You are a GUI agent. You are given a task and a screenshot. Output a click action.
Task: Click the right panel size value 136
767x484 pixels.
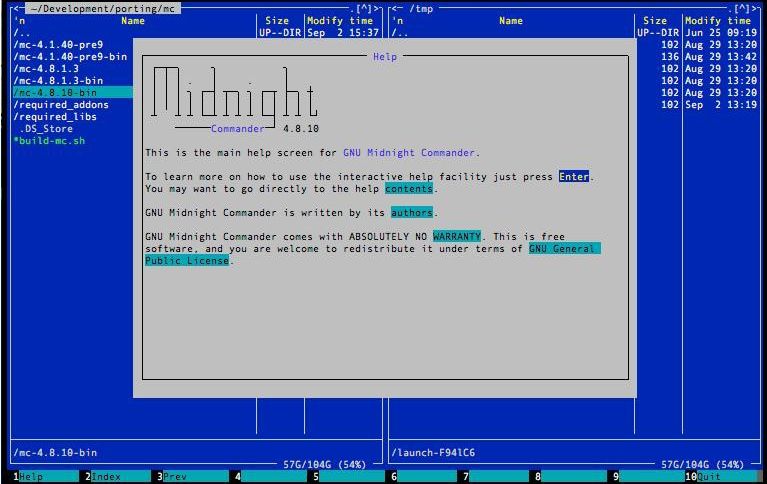point(670,57)
